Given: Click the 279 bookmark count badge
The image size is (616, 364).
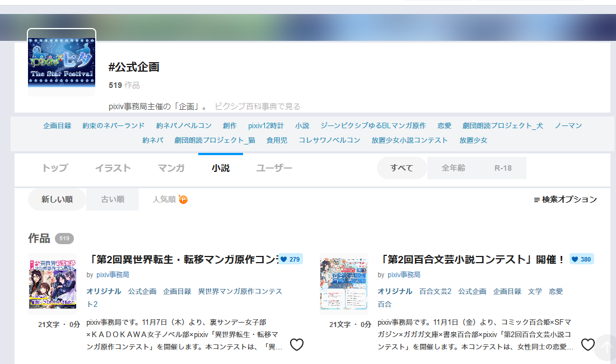Looking at the screenshot, I should coord(290,259).
